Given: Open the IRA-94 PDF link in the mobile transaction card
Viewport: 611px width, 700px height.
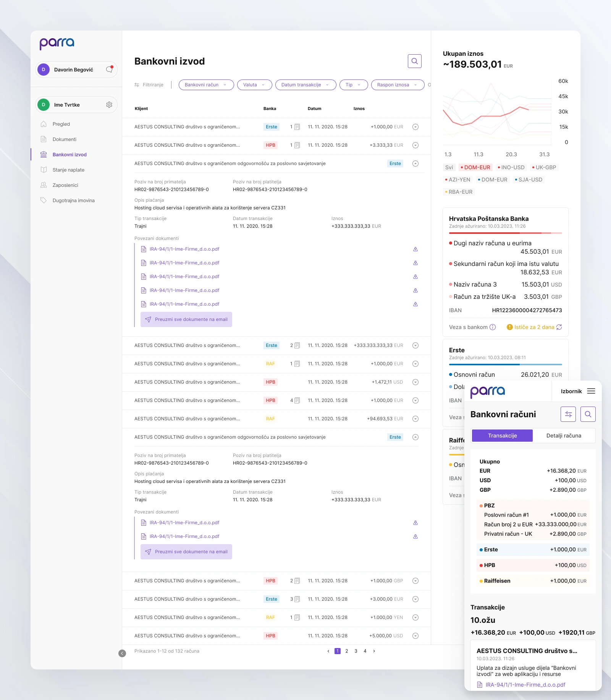Looking at the screenshot, I should click(521, 685).
